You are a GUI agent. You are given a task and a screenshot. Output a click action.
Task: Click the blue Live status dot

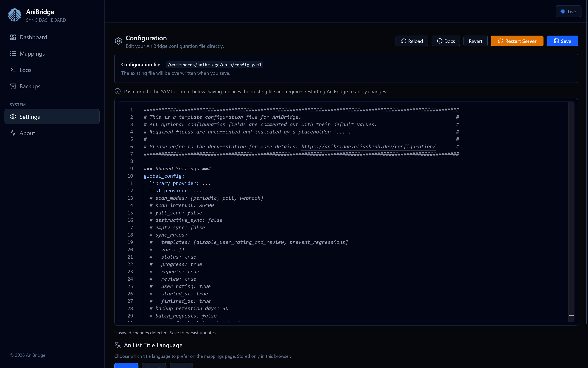click(563, 11)
